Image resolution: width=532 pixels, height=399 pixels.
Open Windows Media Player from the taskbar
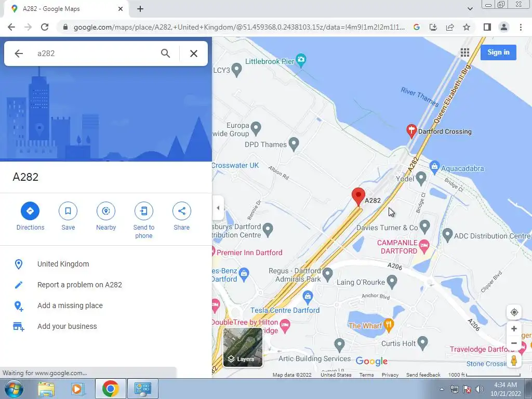77,389
